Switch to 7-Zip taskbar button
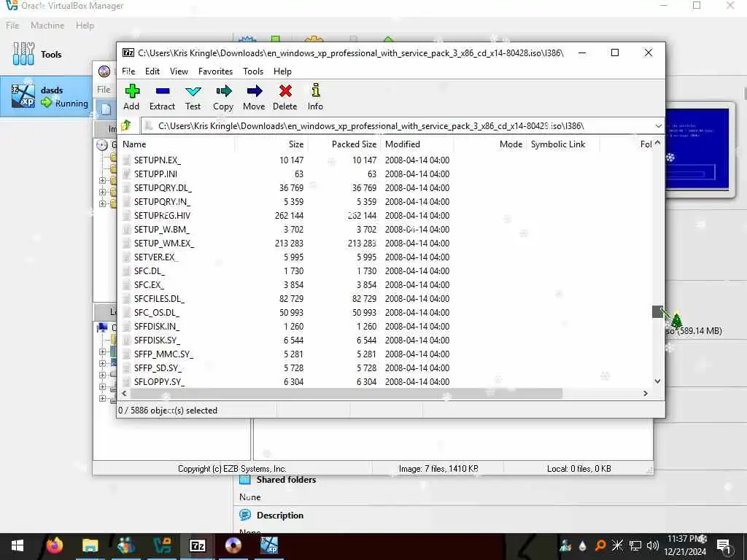Viewport: 747px width, 560px height. pyautogui.click(x=197, y=545)
